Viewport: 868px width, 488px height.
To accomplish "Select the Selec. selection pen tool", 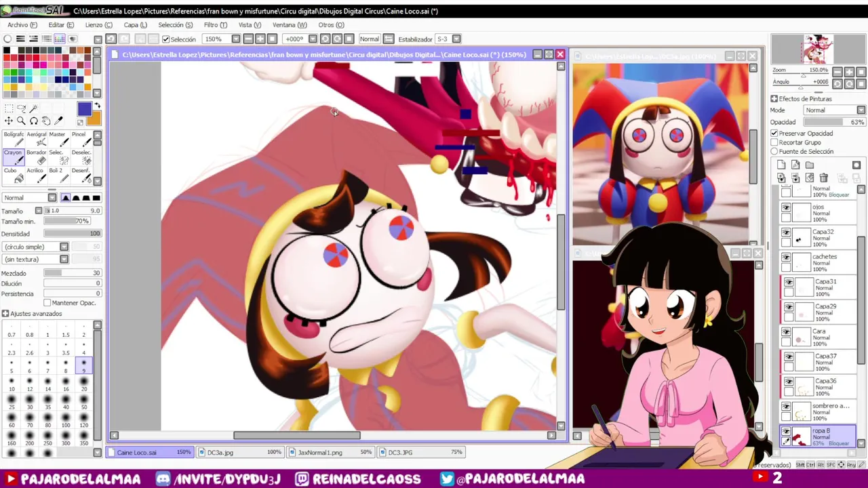I will tap(58, 157).
